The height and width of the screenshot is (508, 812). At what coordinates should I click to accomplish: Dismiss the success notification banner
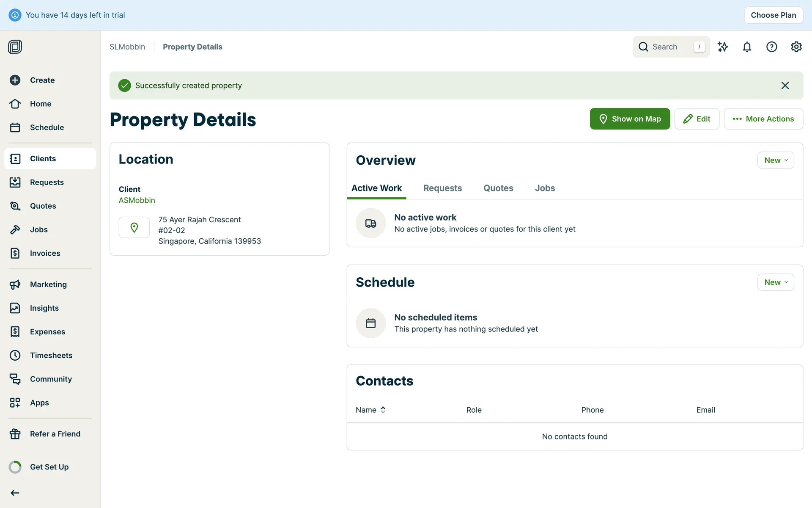pyautogui.click(x=785, y=86)
